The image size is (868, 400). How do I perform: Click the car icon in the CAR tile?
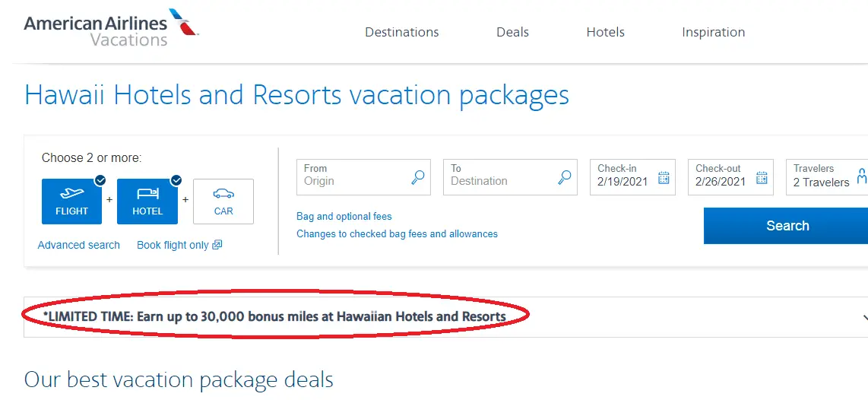pos(223,194)
